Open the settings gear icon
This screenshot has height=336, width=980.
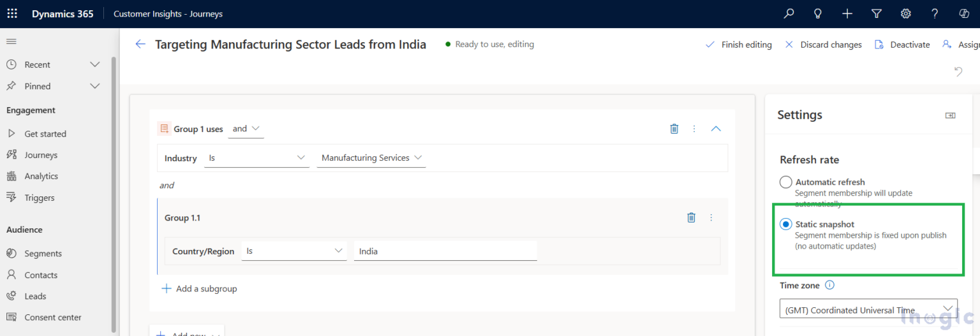(x=905, y=13)
